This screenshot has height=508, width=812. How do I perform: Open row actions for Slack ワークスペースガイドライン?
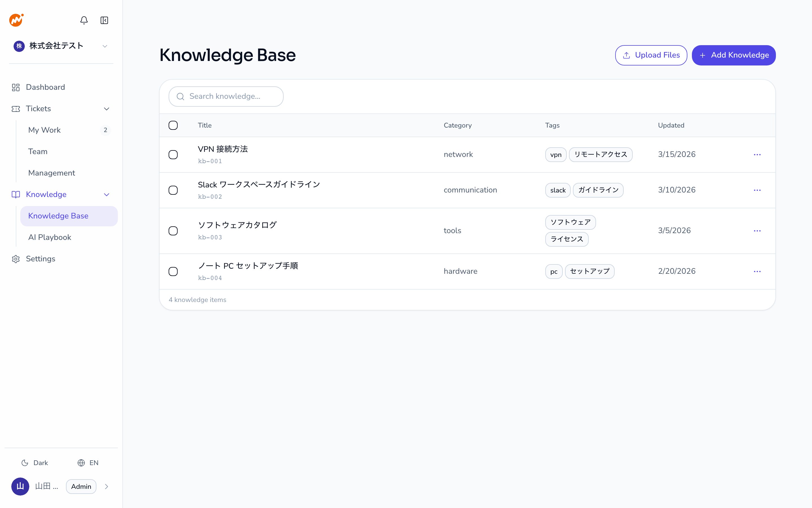click(757, 190)
